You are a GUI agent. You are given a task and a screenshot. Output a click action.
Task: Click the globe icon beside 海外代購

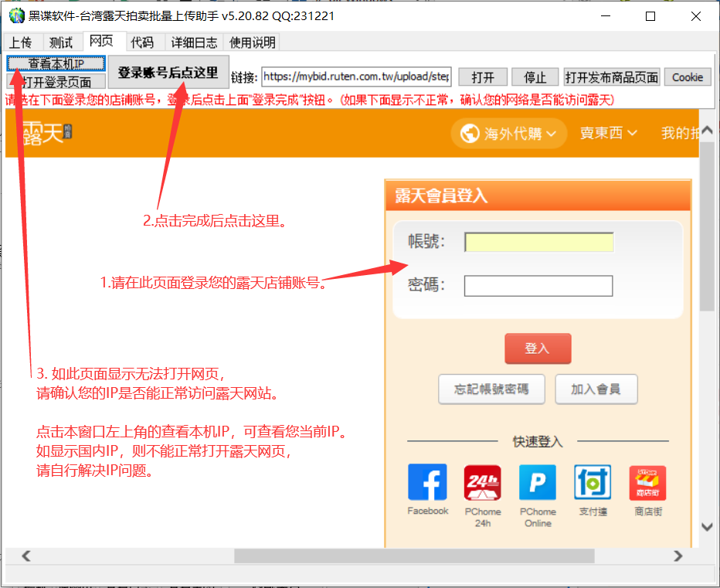469,134
